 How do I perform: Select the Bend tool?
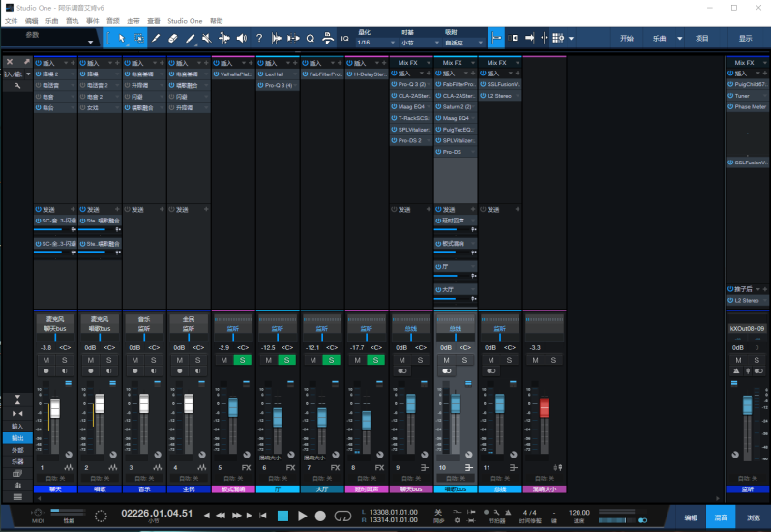[x=224, y=38]
